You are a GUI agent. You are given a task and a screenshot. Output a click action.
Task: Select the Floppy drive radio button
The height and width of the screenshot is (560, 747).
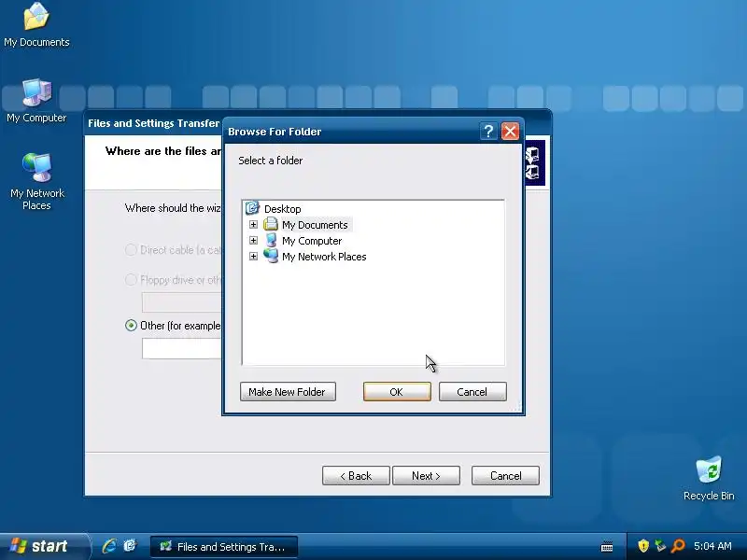tap(131, 279)
